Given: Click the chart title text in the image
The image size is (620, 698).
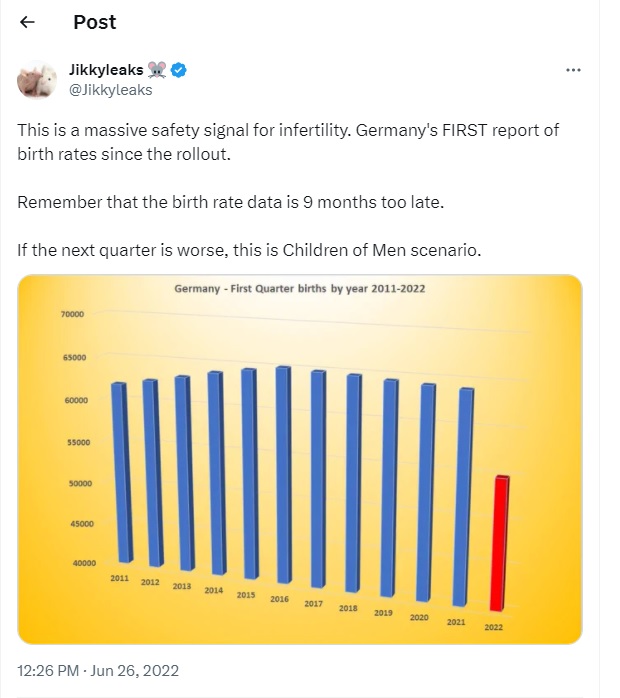Looking at the screenshot, I should pos(299,290).
